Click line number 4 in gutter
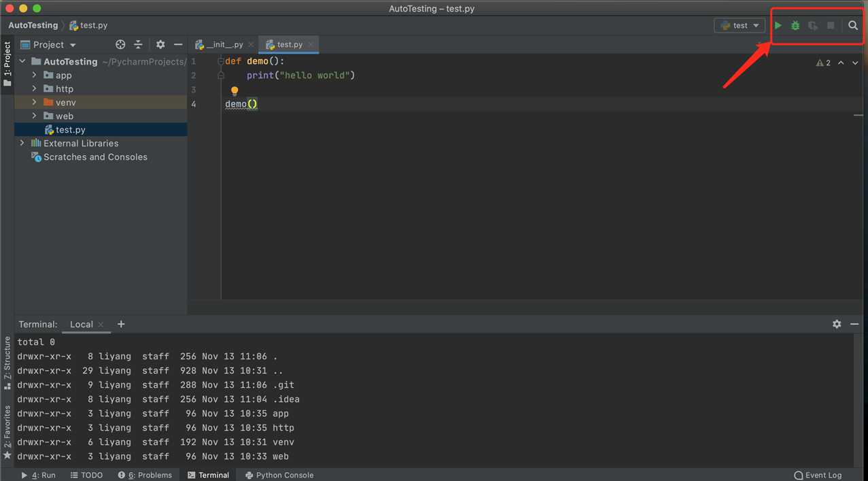This screenshot has height=481, width=868. [194, 104]
